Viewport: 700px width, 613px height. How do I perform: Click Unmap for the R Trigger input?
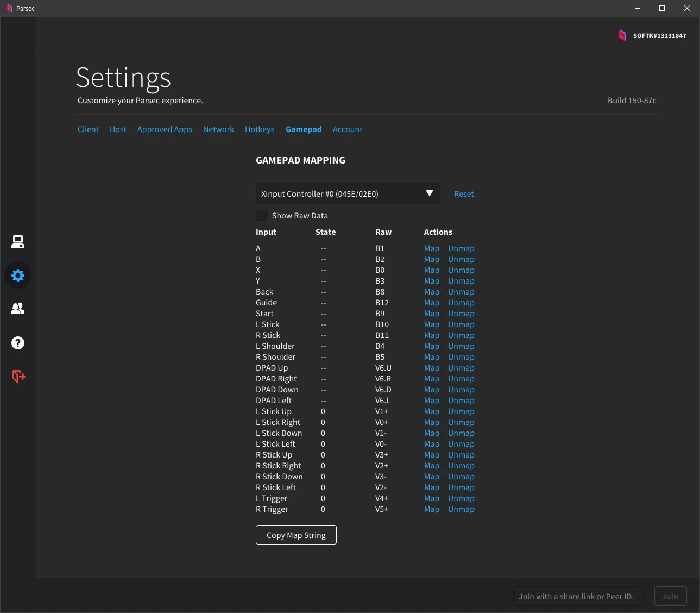[x=461, y=509]
